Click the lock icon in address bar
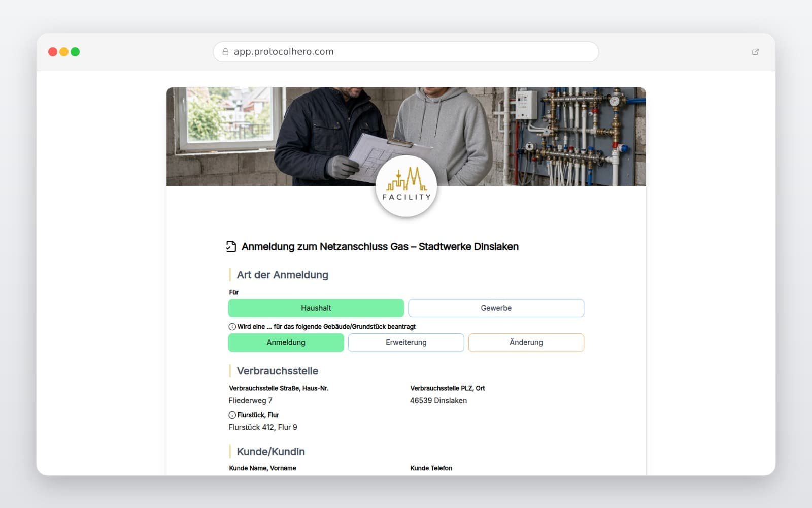Image resolution: width=812 pixels, height=508 pixels. 225,52
